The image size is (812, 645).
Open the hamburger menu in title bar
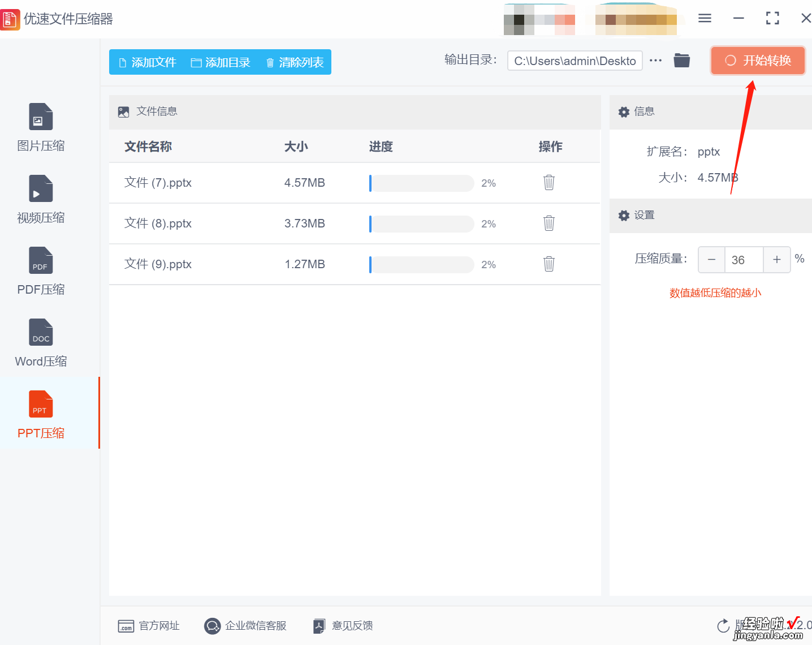(705, 18)
